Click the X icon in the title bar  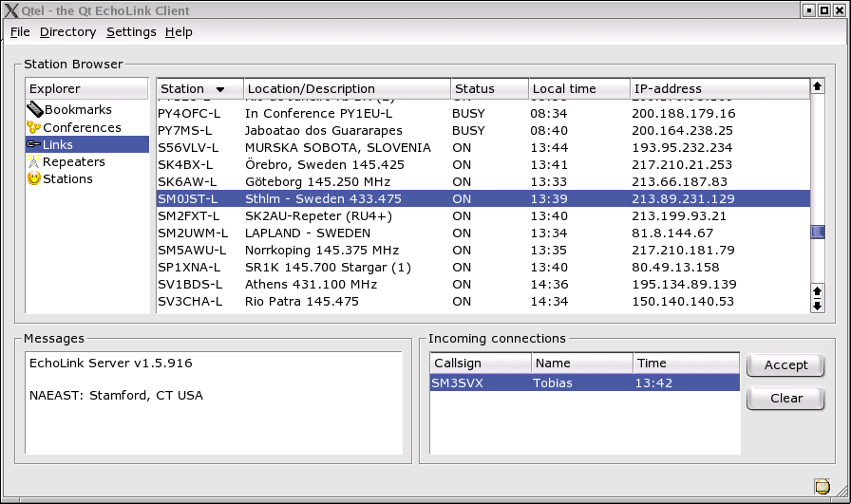click(x=11, y=10)
